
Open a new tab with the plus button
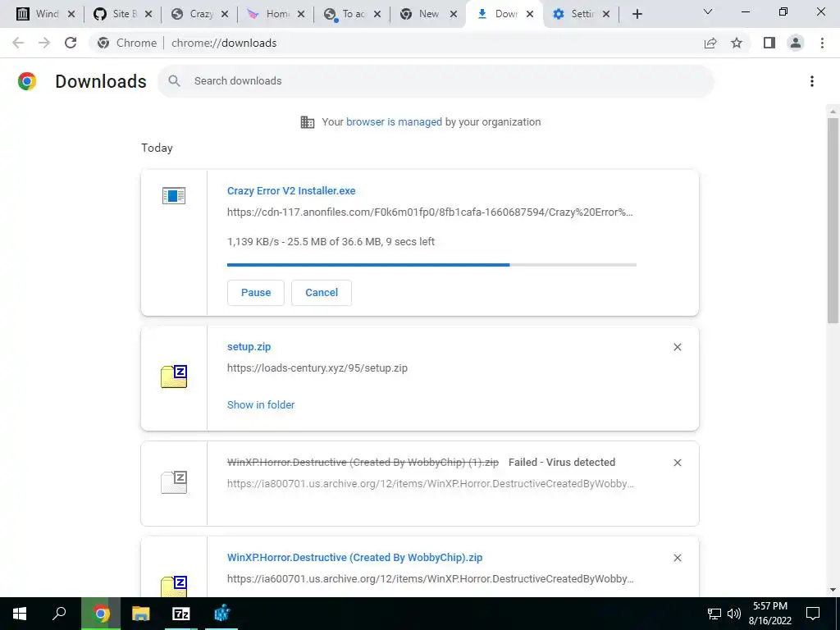(637, 15)
